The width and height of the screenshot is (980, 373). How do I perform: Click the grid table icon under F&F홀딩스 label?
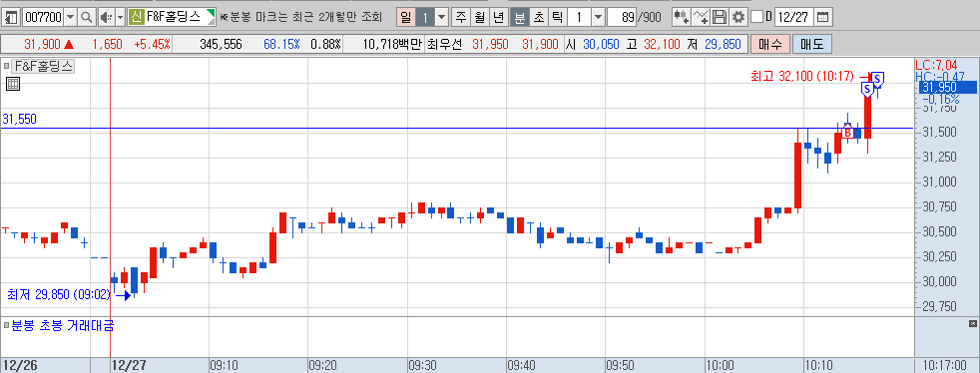(x=13, y=84)
